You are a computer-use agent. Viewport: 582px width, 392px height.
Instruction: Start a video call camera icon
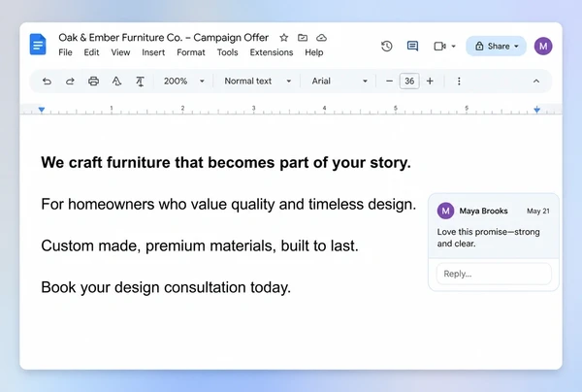coord(439,46)
